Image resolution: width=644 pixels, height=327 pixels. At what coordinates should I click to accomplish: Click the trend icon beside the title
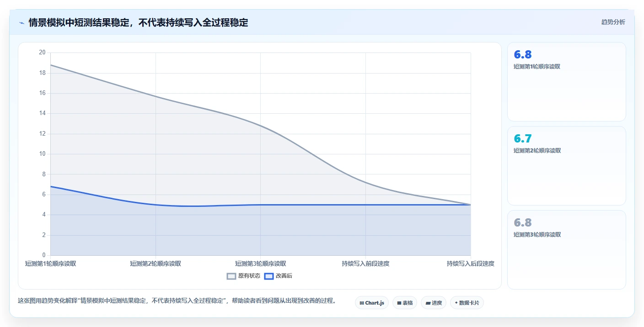point(21,22)
